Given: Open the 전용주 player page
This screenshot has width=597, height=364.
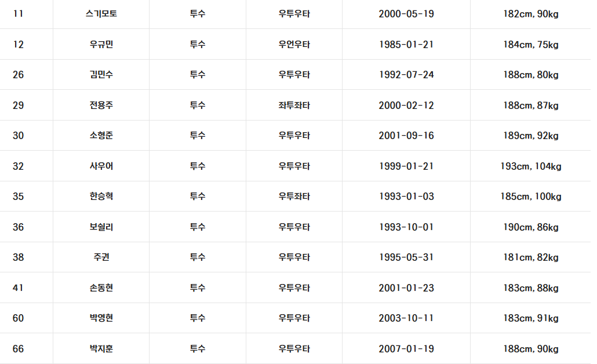Looking at the screenshot, I should [101, 105].
